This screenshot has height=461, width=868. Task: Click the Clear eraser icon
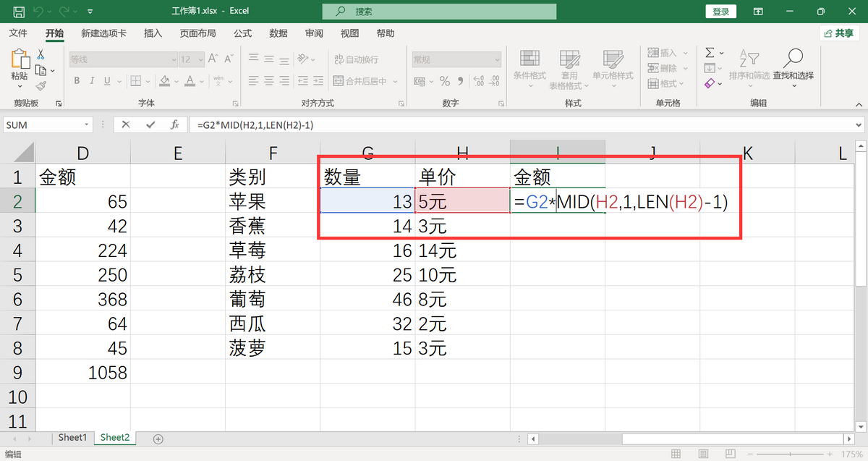(x=709, y=84)
